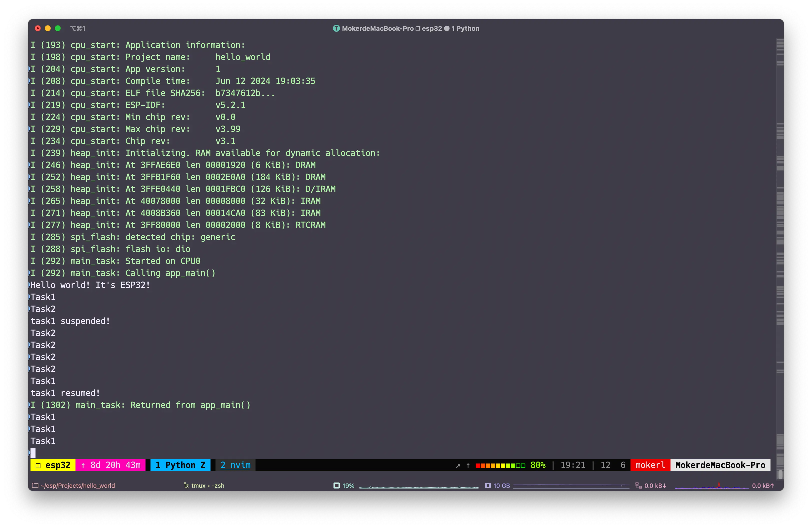This screenshot has width=812, height=528.
Task: Click the 'ESP-IDF: v5.2.1' line
Action: click(138, 105)
